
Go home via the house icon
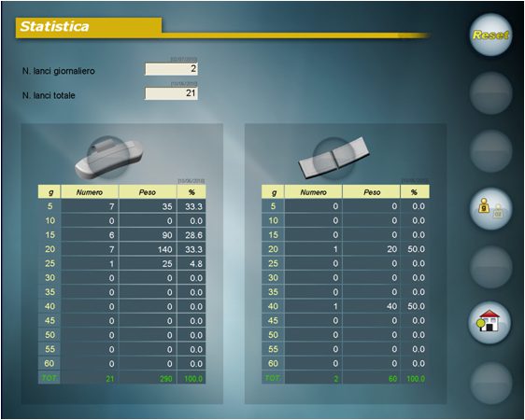pyautogui.click(x=490, y=323)
